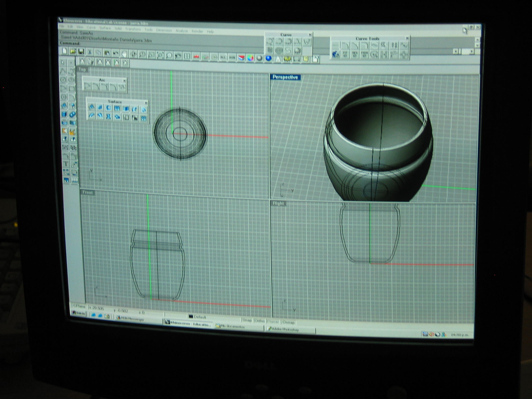
Task: Click the Cut scissors icon
Action: coord(89,52)
